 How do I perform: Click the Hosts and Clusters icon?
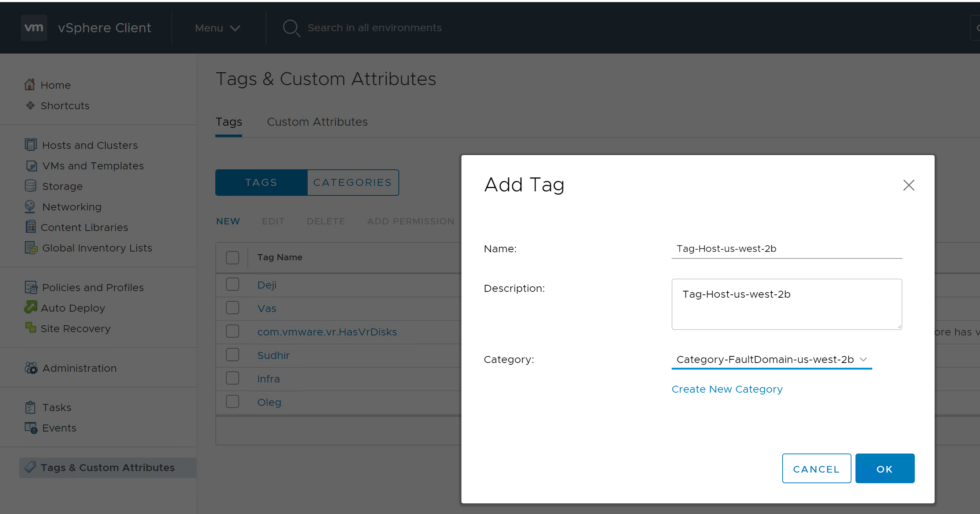point(30,145)
